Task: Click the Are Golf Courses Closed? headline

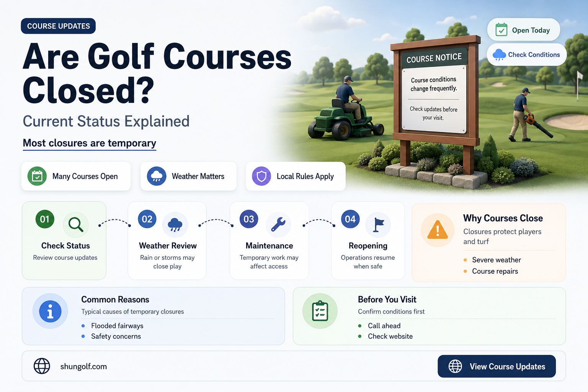Action: pos(157,73)
